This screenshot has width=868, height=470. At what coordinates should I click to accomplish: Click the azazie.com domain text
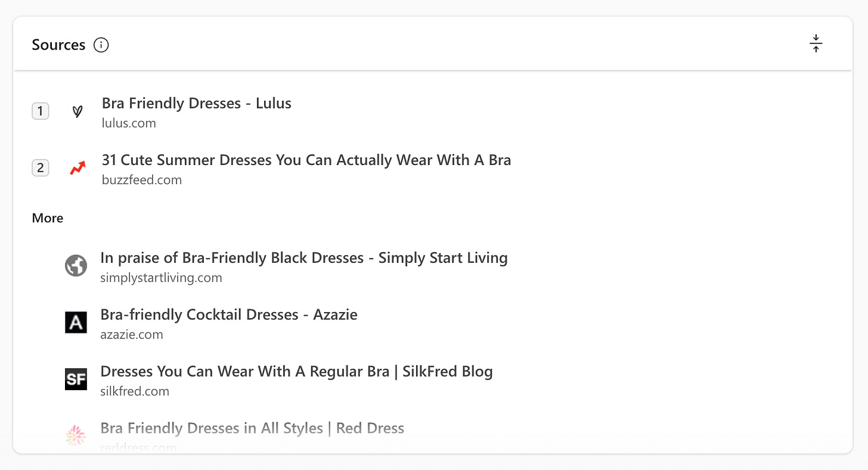(132, 335)
